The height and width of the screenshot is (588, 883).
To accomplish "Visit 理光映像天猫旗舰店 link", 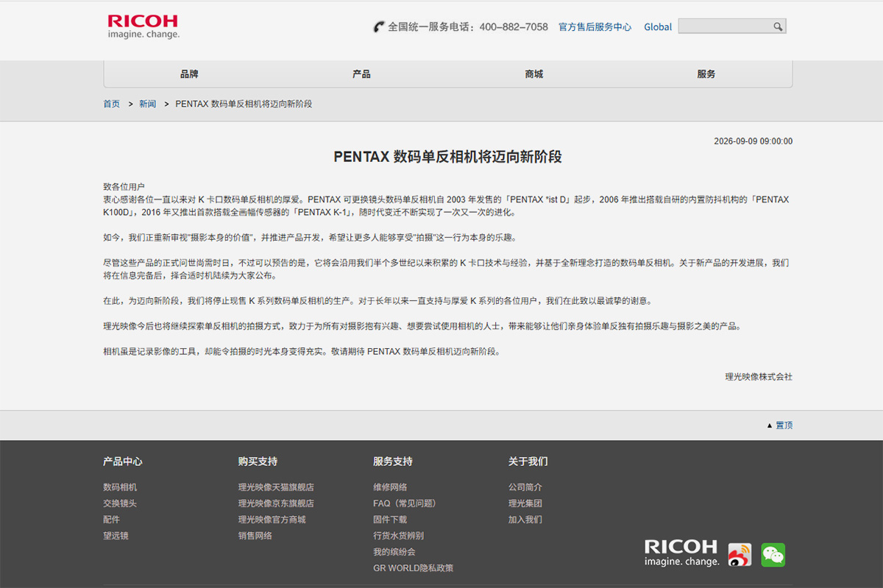I will click(276, 487).
